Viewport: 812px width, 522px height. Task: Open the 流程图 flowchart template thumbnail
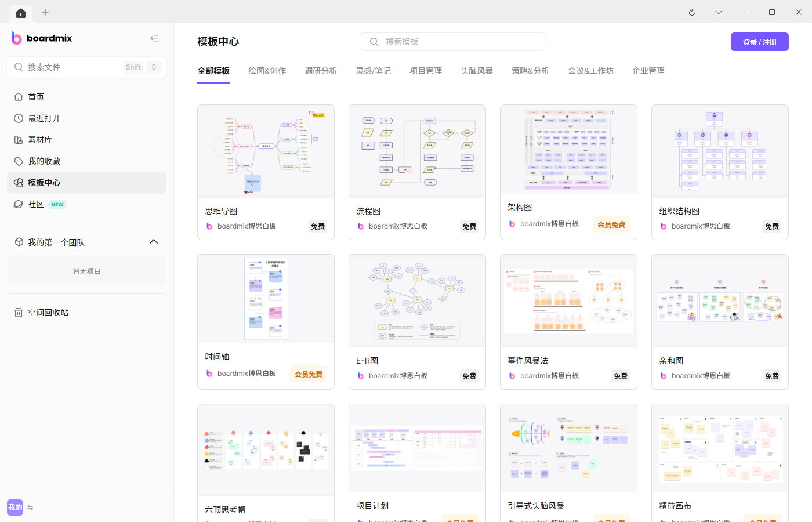pos(417,150)
